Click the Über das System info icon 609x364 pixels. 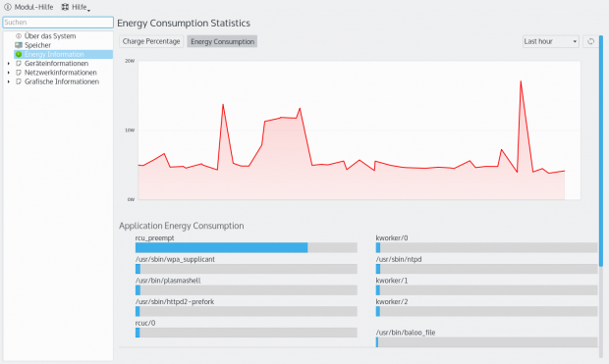point(19,36)
